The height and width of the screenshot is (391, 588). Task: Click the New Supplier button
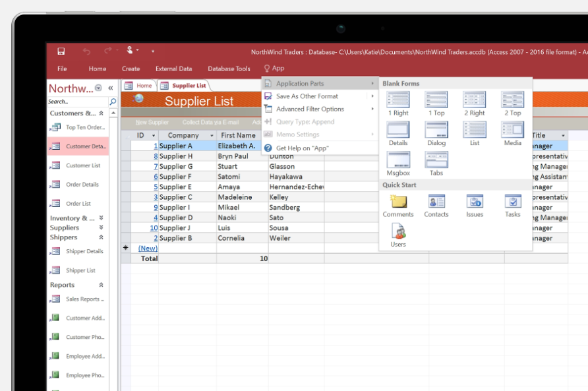[152, 123]
